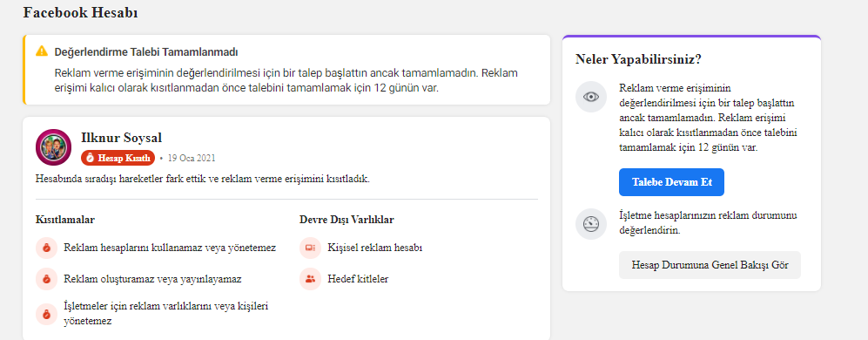Image resolution: width=868 pixels, height=340 pixels.
Task: Click İşletme hesaplarınızın reklam durumunu değerlendirin text
Action: pyautogui.click(x=708, y=223)
